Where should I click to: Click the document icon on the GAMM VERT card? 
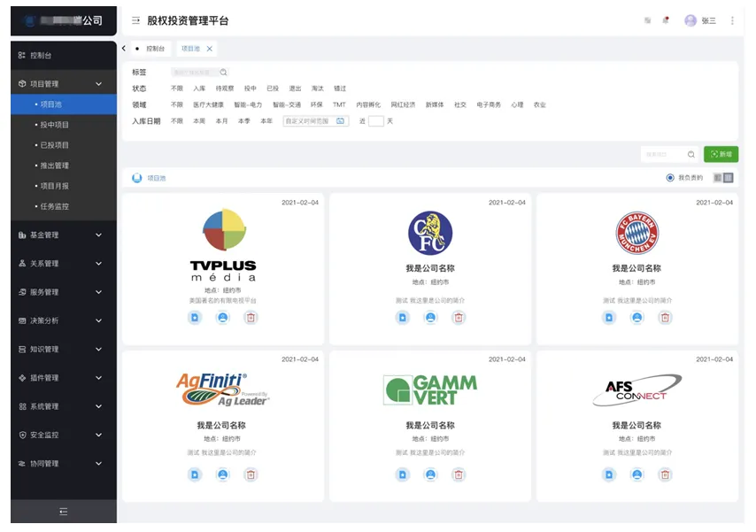click(403, 475)
